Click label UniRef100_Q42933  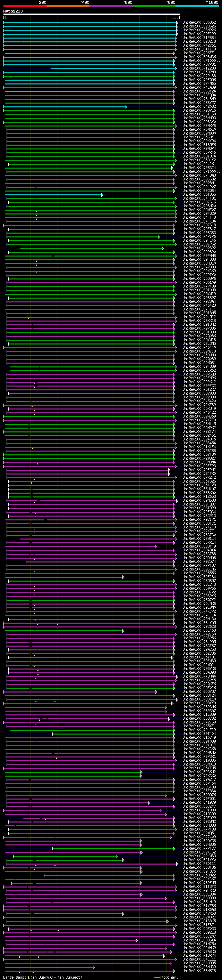(x=199, y=267)
